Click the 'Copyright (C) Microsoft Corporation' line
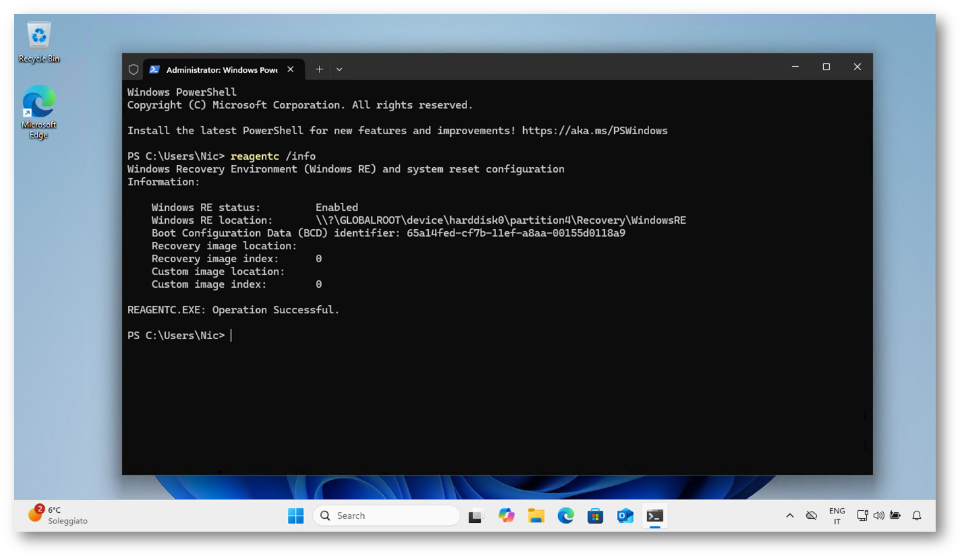Screen dimensions: 964x560 [x=301, y=105]
